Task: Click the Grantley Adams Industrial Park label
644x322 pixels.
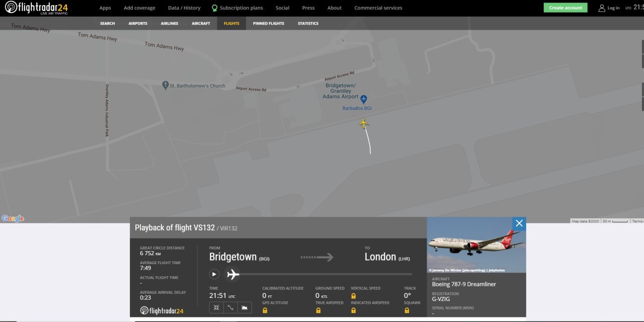Action: (107, 110)
